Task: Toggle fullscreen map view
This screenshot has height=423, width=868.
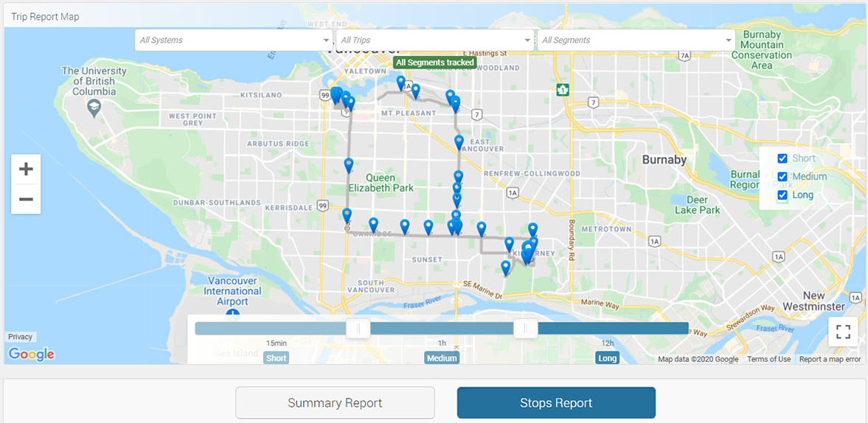Action: [x=843, y=332]
